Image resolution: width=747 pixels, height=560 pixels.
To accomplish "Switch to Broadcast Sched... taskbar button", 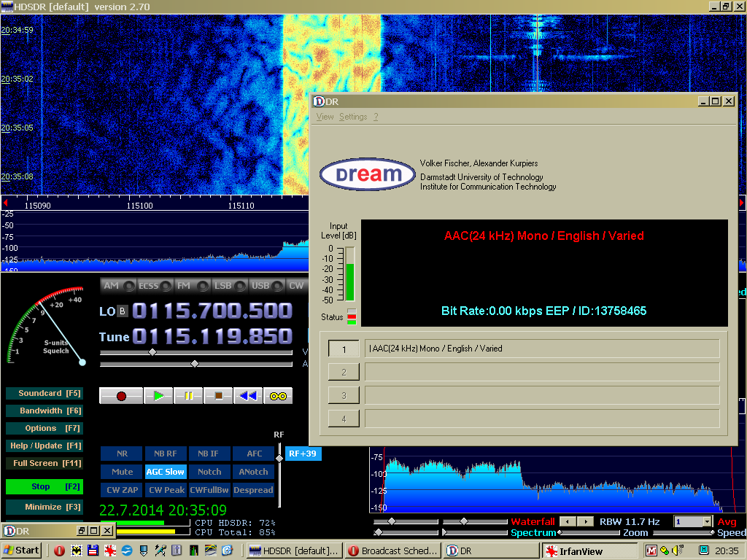I will pyautogui.click(x=392, y=551).
